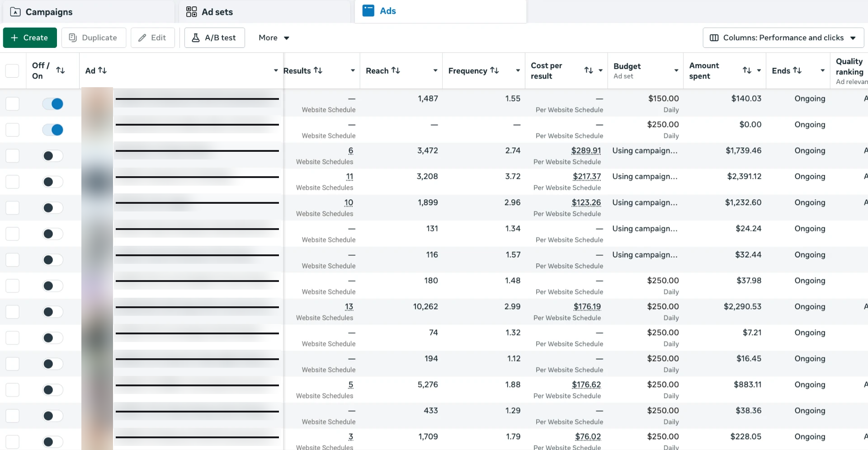This screenshot has height=450, width=868.
Task: Open Reach column dropdown arrow
Action: tap(435, 70)
